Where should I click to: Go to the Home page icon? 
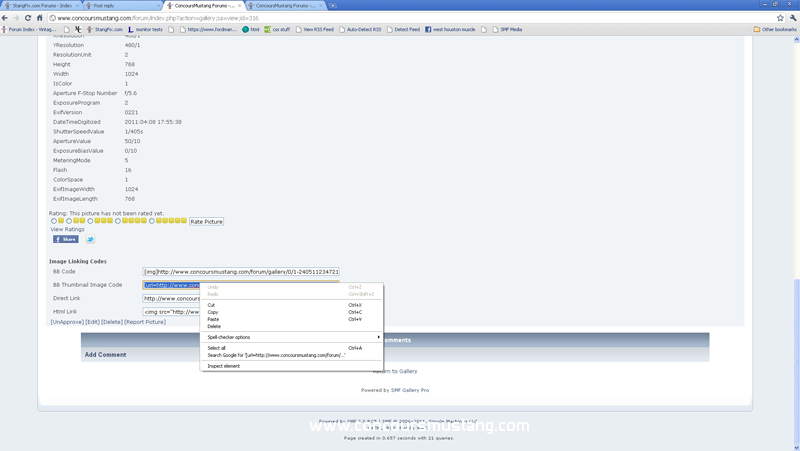[x=39, y=18]
